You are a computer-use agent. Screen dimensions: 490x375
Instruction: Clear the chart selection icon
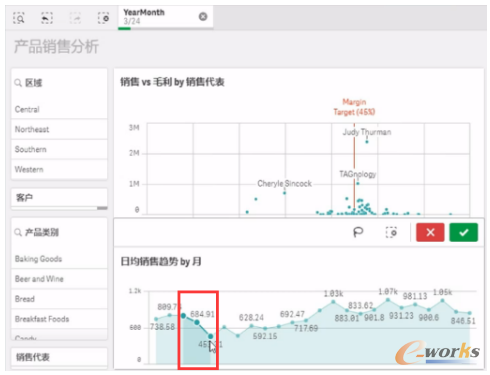point(391,232)
